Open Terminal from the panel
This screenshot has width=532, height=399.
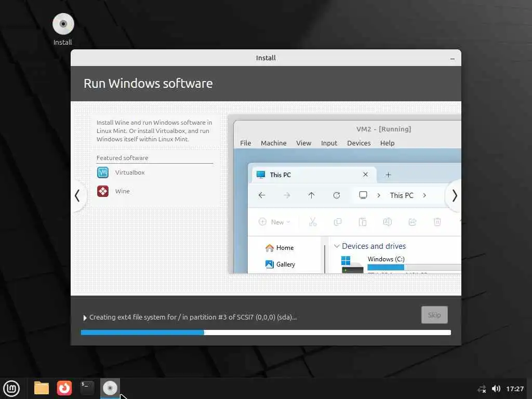pos(87,388)
